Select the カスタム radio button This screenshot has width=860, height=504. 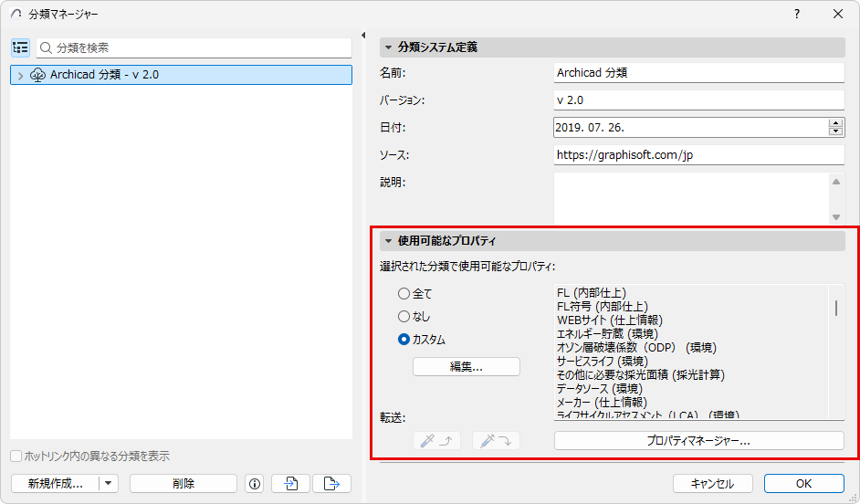(404, 340)
